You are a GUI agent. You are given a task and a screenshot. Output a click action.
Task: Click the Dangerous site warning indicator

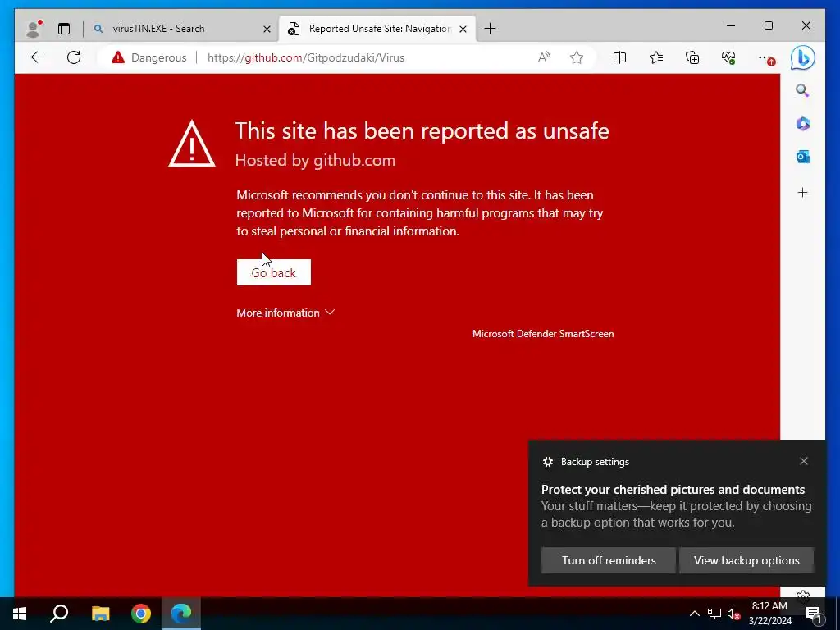coord(149,57)
